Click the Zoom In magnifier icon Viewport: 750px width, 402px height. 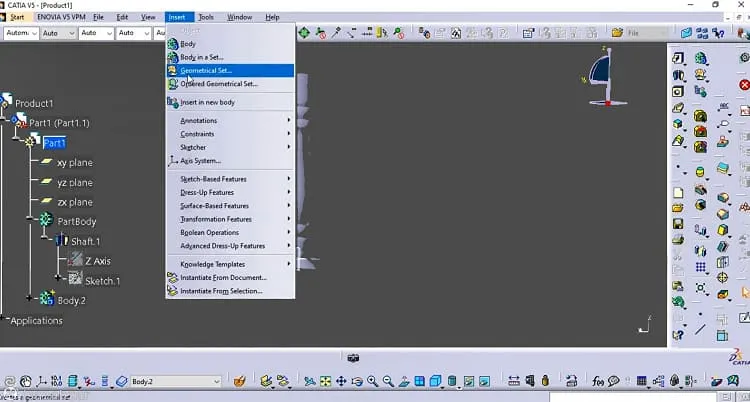pos(373,381)
